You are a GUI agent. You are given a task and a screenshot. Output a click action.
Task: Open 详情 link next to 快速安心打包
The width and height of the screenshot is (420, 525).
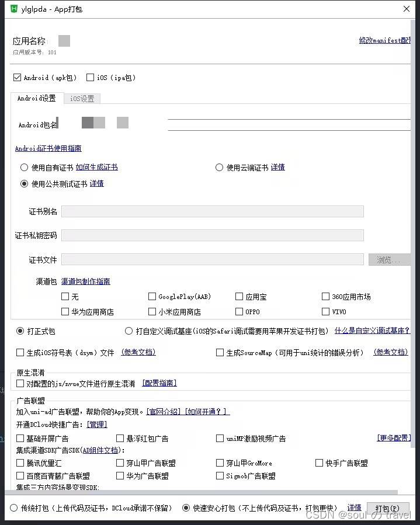pyautogui.click(x=354, y=508)
